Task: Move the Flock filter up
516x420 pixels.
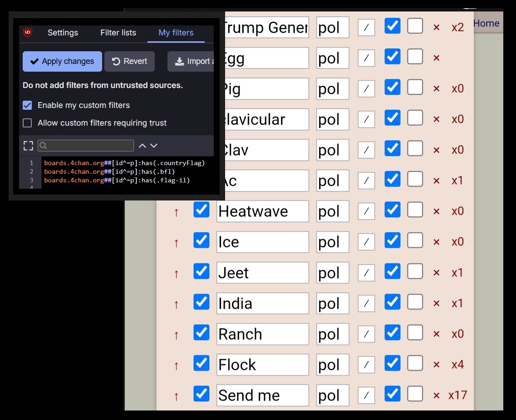Action: point(177,366)
